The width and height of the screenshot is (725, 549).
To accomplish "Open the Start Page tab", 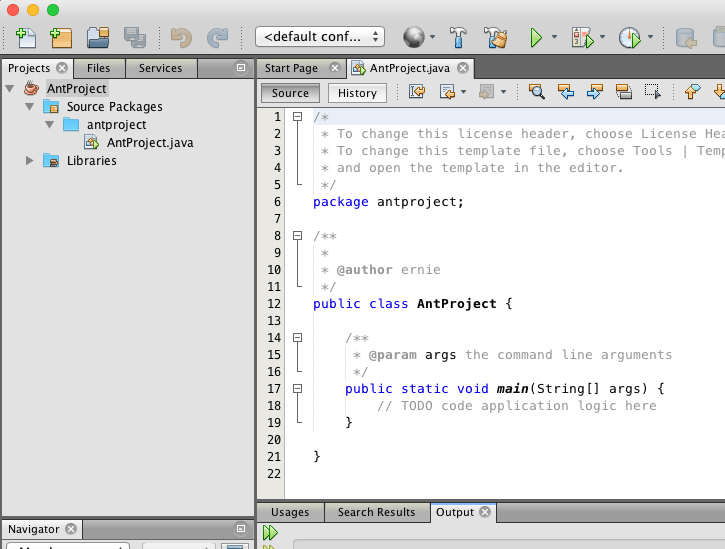I will pyautogui.click(x=291, y=68).
